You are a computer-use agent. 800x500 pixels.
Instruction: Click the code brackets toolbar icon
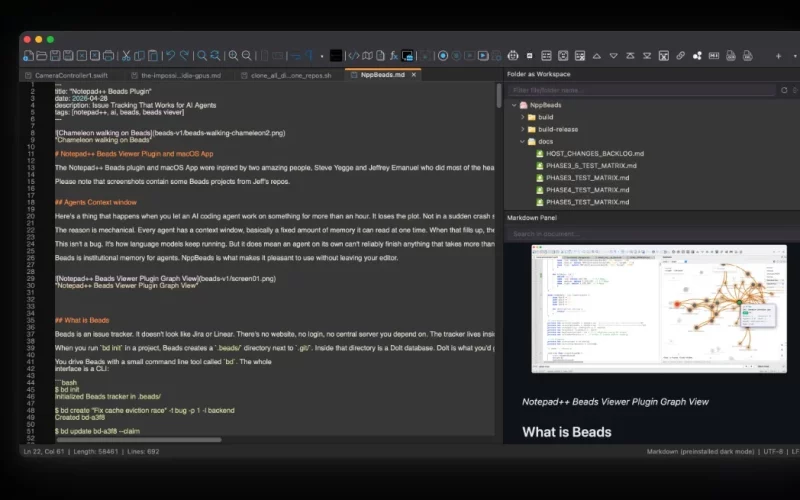coord(354,56)
